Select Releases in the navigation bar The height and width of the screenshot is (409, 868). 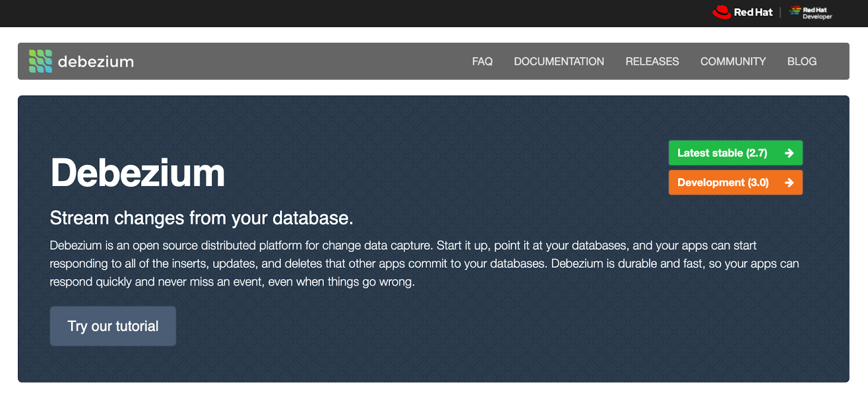click(x=652, y=61)
